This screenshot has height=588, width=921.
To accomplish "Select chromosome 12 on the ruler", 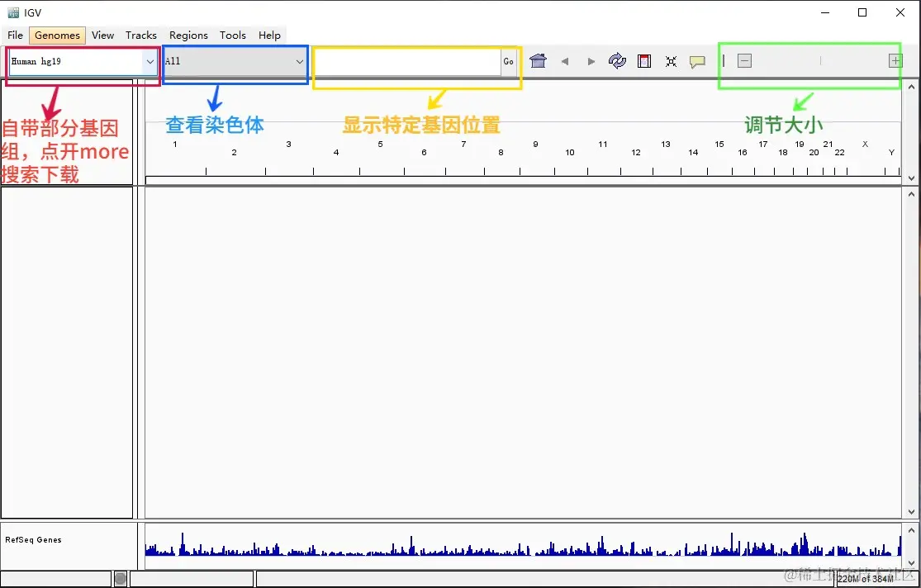I will pos(636,152).
